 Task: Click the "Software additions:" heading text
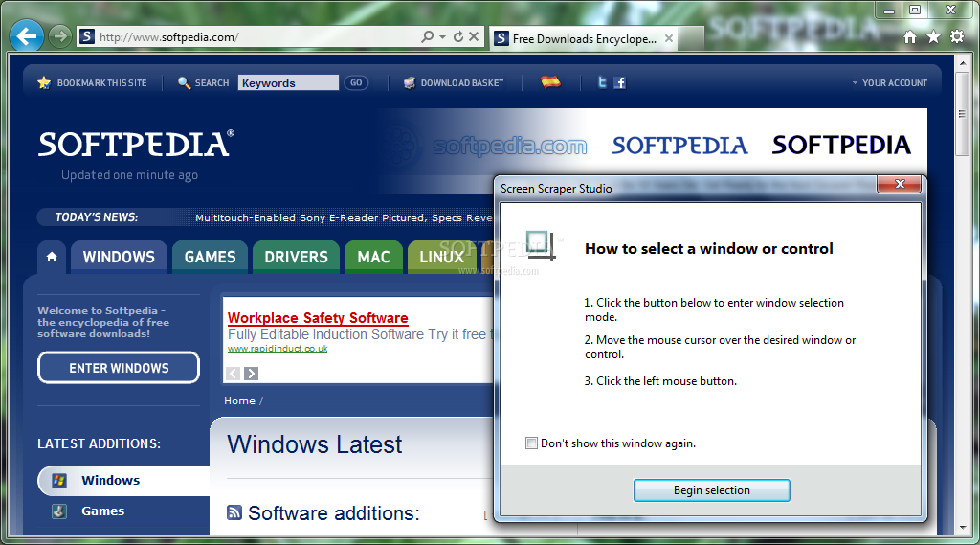tap(334, 513)
